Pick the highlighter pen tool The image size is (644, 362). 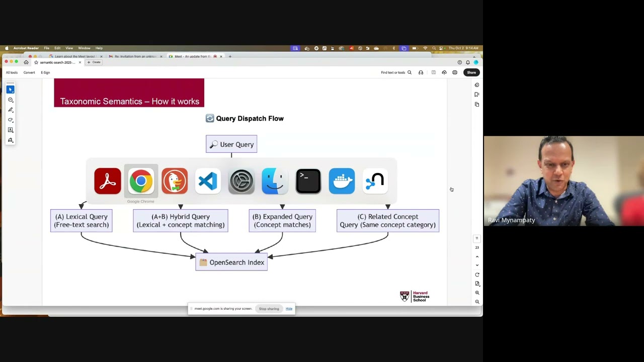coord(10,110)
